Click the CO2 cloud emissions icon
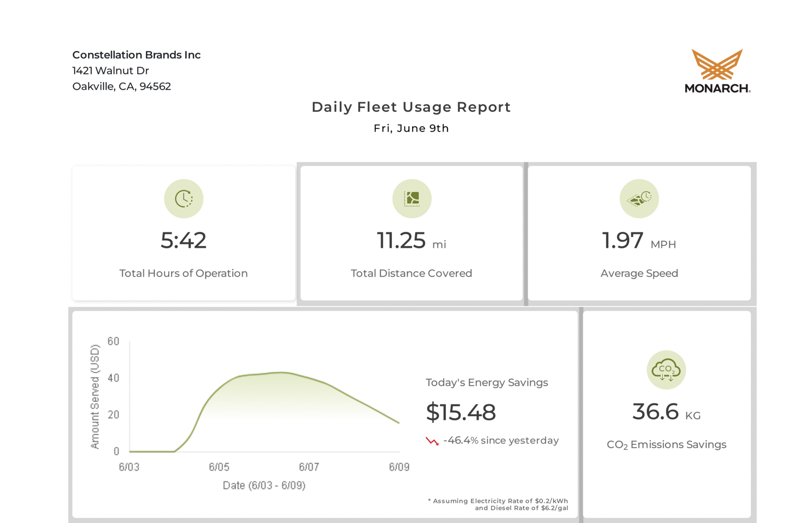Screen dimensions: 812x523 (x=666, y=370)
